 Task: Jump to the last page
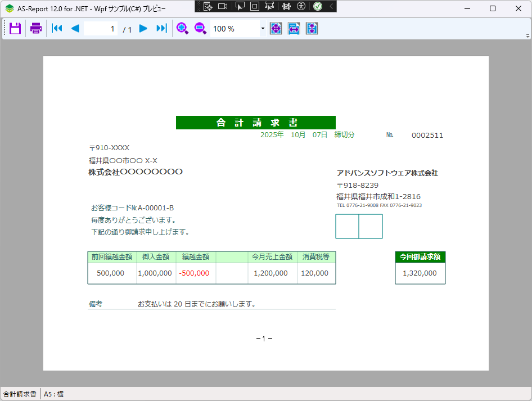[161, 29]
